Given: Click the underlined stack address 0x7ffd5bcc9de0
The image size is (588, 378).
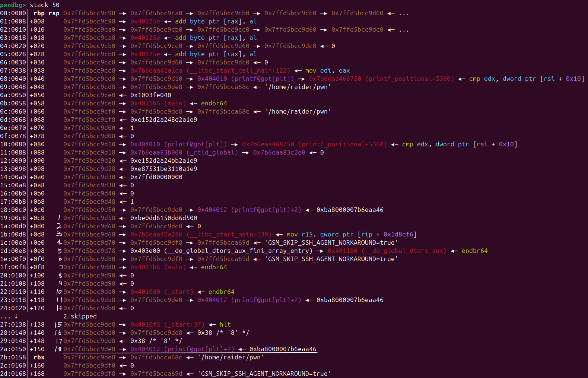Looking at the screenshot, I should (x=89, y=349).
